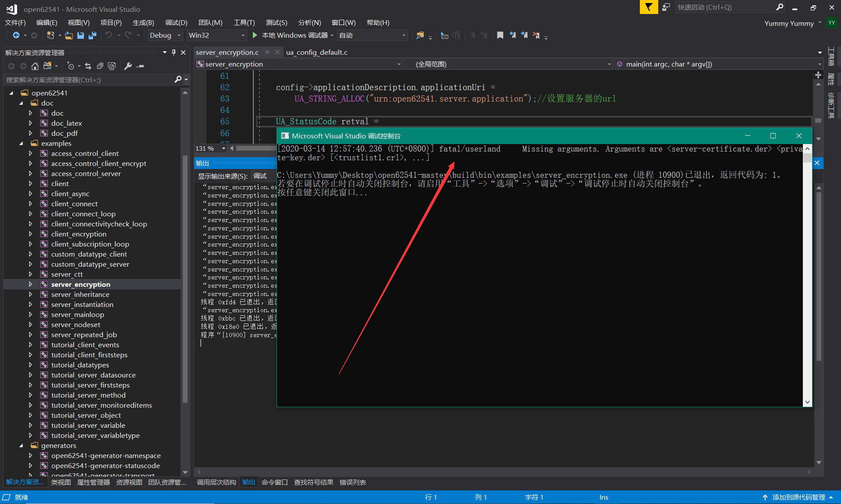The width and height of the screenshot is (841, 504).
Task: Open the 命令窗口 bottom tab
Action: (275, 483)
